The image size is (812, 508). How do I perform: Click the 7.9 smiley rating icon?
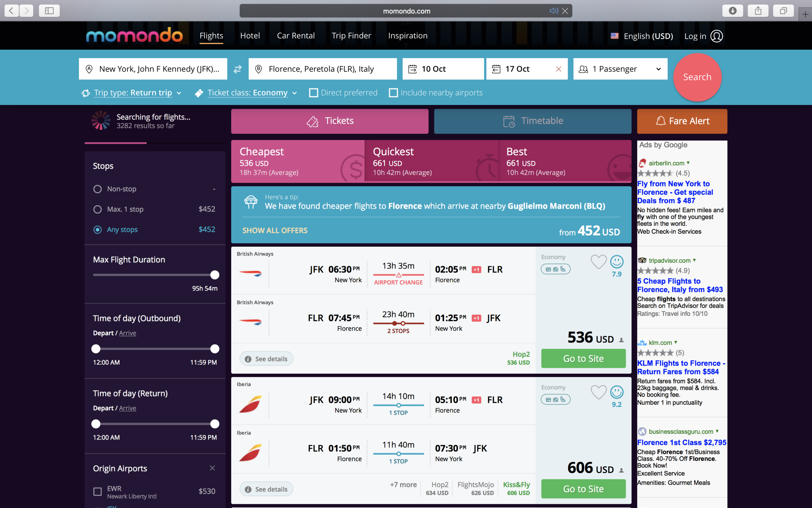(x=617, y=261)
